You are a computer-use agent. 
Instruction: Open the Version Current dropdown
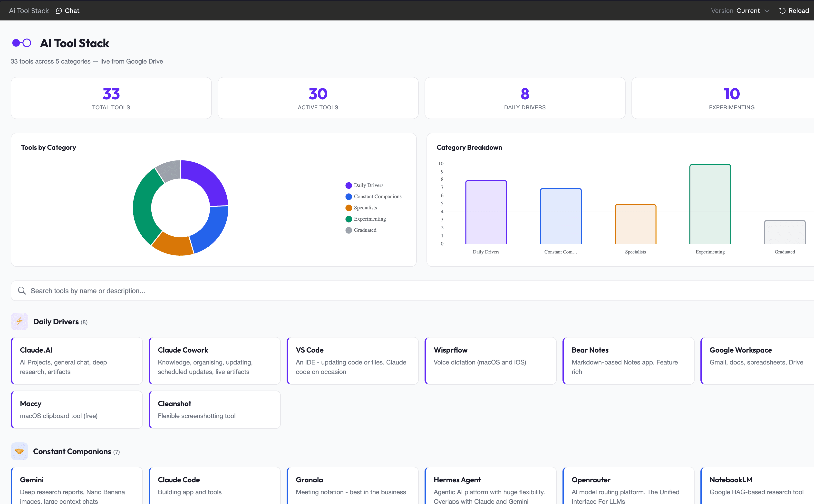point(740,11)
